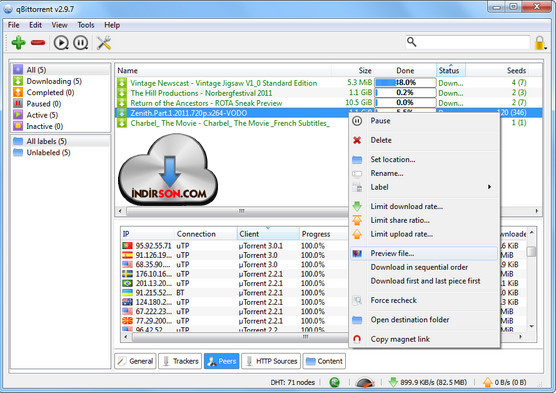Click the Sweden flag for 176.10.16 peer
556x393 pixels.
tap(127, 274)
